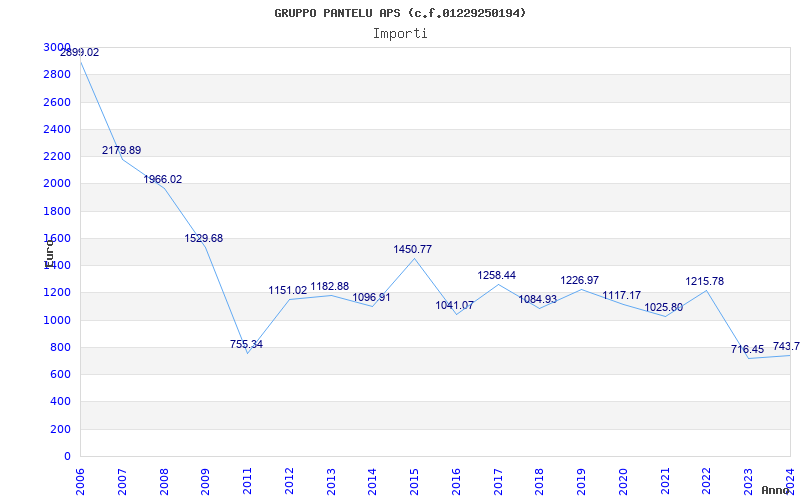
Task: Click x-axis year label 2007
Action: click(x=122, y=482)
